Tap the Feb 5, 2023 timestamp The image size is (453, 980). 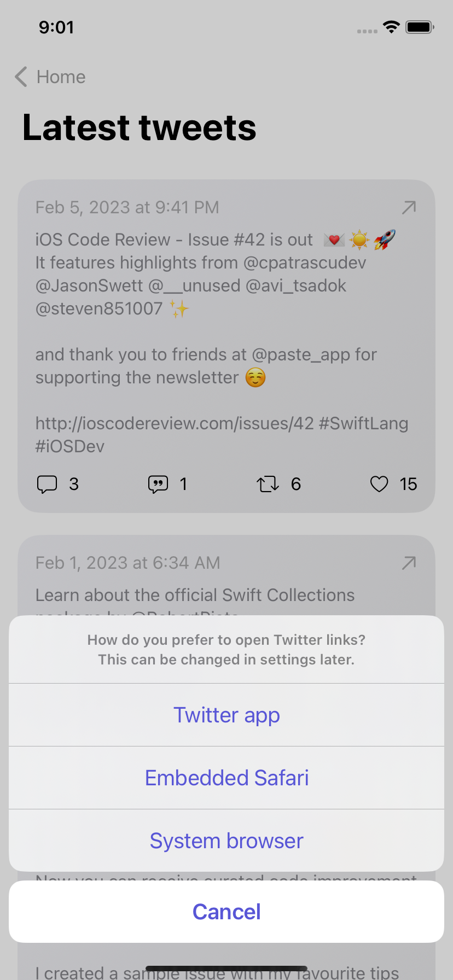(127, 207)
